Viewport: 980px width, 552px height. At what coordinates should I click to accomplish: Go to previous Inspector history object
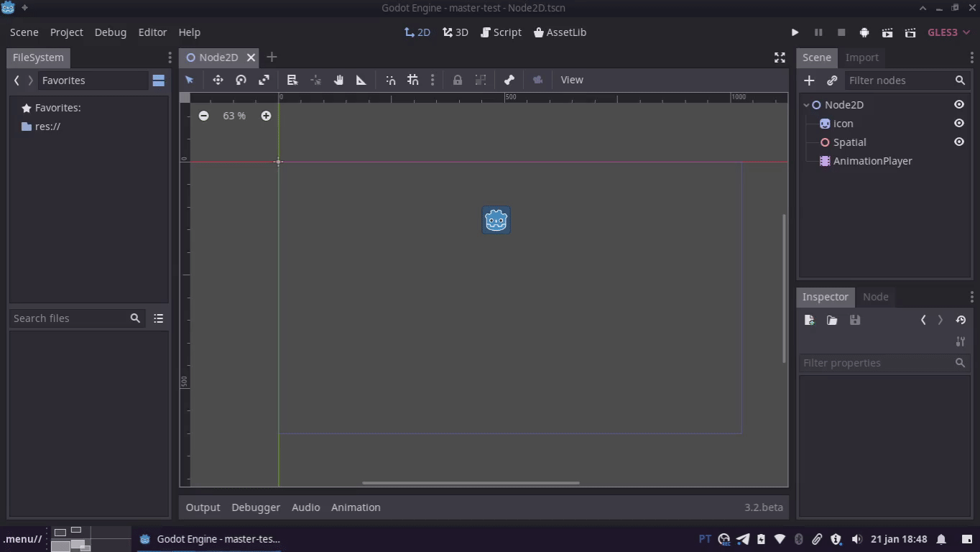click(923, 320)
